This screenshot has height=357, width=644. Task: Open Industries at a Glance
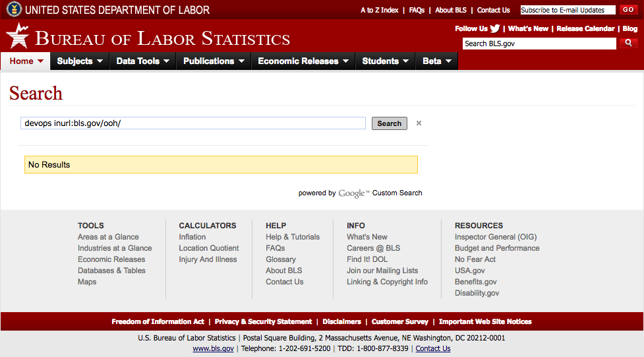coord(115,248)
